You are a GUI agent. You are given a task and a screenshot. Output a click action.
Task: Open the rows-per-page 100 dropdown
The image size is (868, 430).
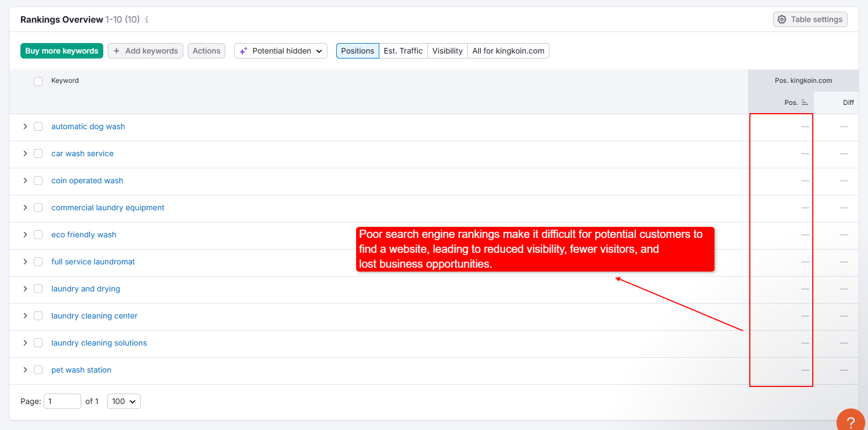coord(124,401)
